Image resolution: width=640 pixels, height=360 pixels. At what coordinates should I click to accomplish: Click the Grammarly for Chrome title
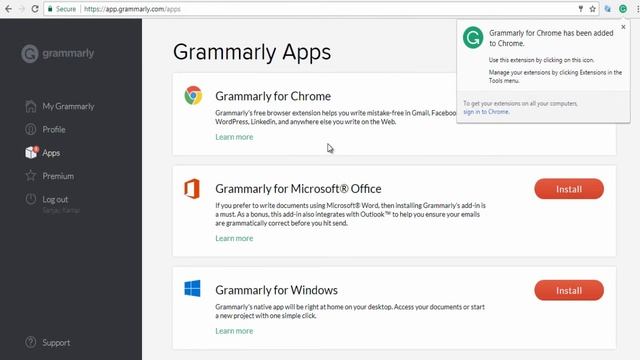273,96
